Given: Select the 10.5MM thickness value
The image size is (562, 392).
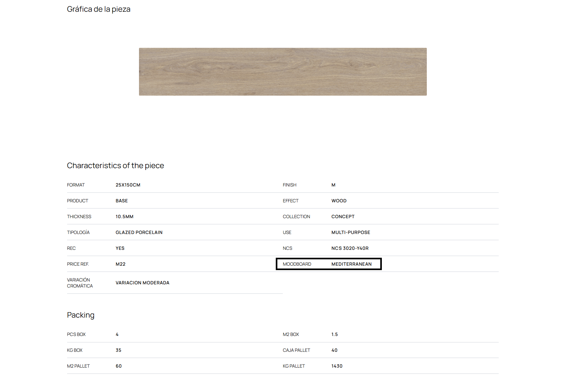Looking at the screenshot, I should (124, 217).
